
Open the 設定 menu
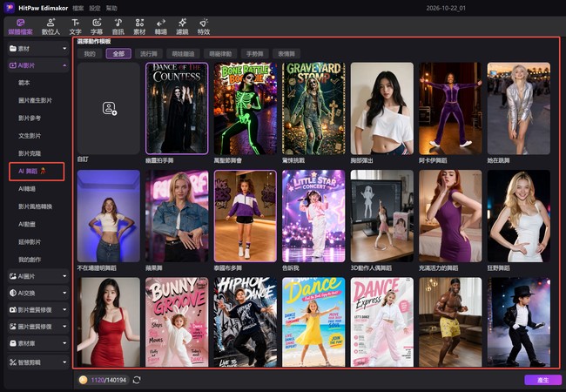pyautogui.click(x=95, y=8)
